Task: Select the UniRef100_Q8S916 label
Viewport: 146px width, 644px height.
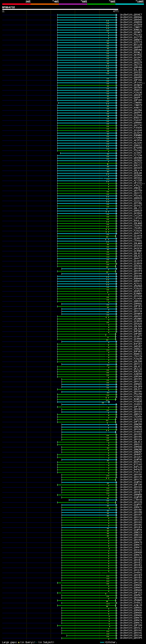Action: point(131,178)
